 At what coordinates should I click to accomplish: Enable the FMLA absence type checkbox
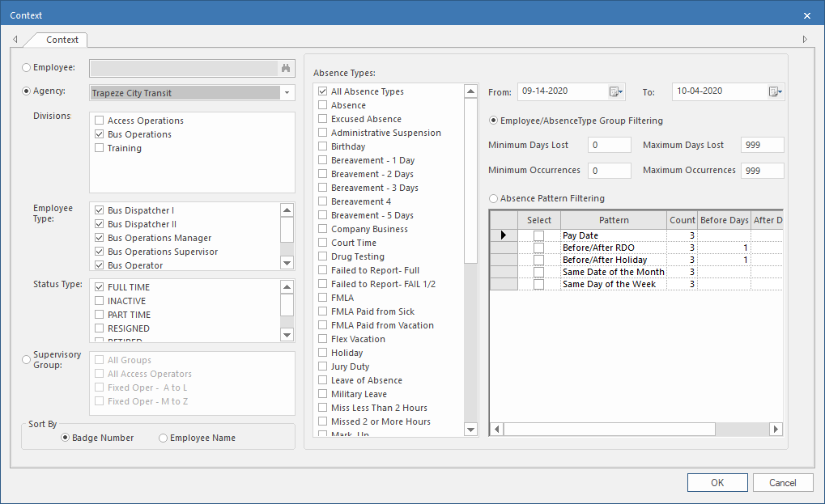pyautogui.click(x=323, y=298)
